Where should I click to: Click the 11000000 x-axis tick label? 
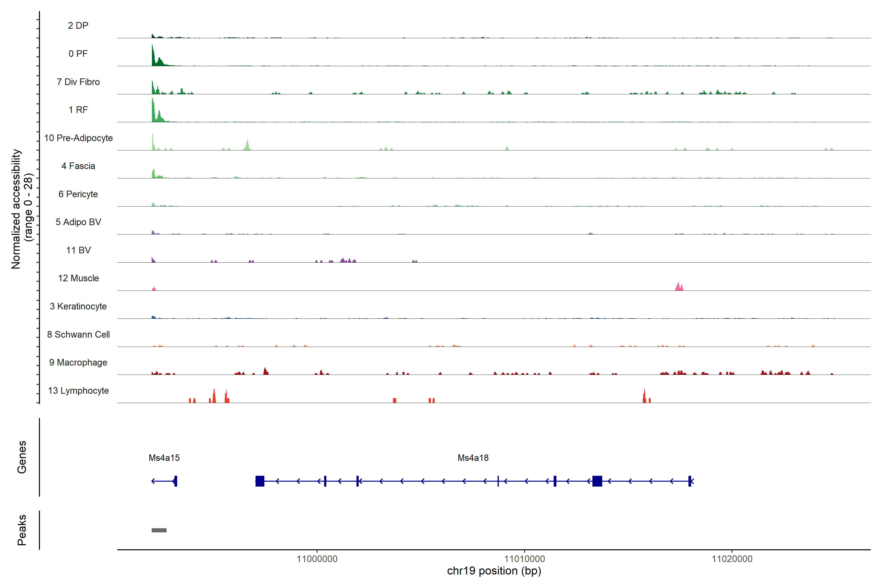[x=317, y=559]
